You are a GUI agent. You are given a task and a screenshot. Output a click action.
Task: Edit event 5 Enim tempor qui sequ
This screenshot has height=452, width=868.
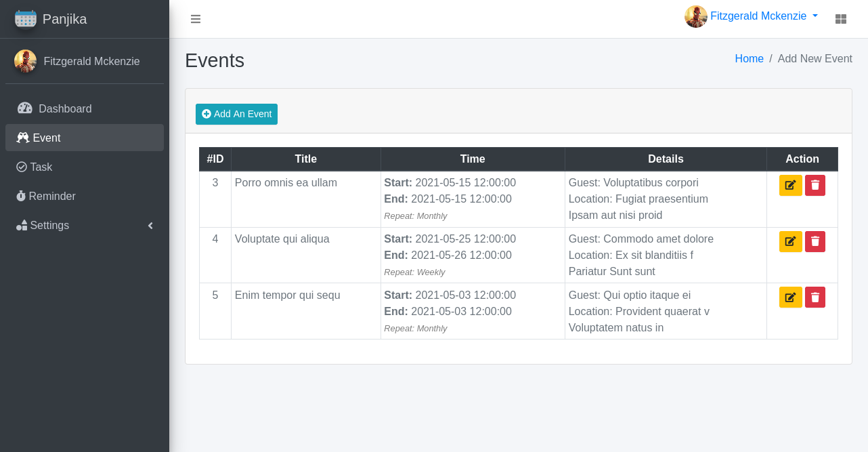tap(791, 297)
